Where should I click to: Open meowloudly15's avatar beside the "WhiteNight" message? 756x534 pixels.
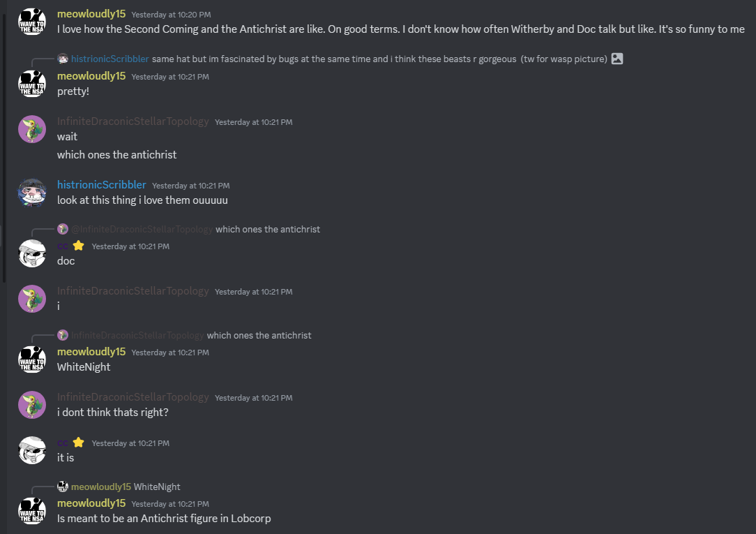pos(32,359)
